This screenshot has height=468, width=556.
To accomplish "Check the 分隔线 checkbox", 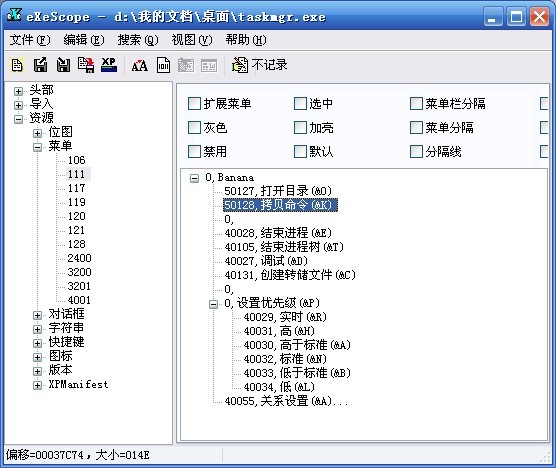I will (416, 152).
